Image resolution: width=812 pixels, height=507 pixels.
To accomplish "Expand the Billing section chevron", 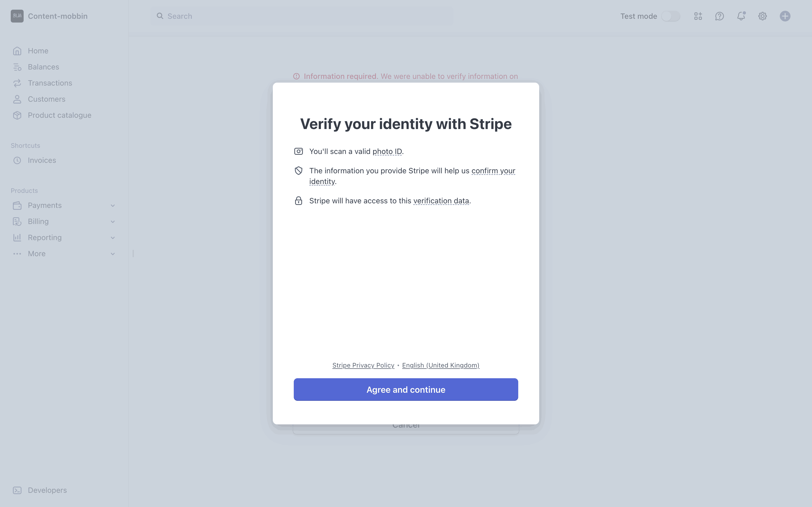I will point(113,222).
